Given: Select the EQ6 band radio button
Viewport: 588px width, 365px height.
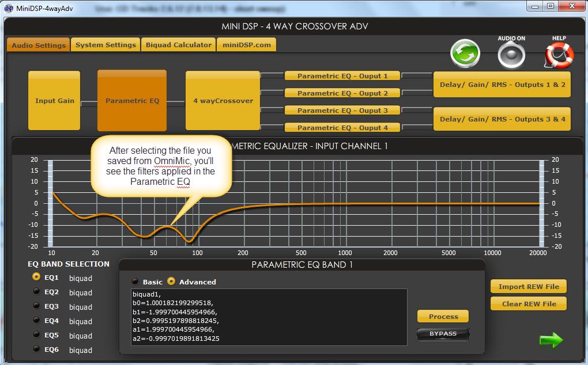Looking at the screenshot, I should 36,348.
